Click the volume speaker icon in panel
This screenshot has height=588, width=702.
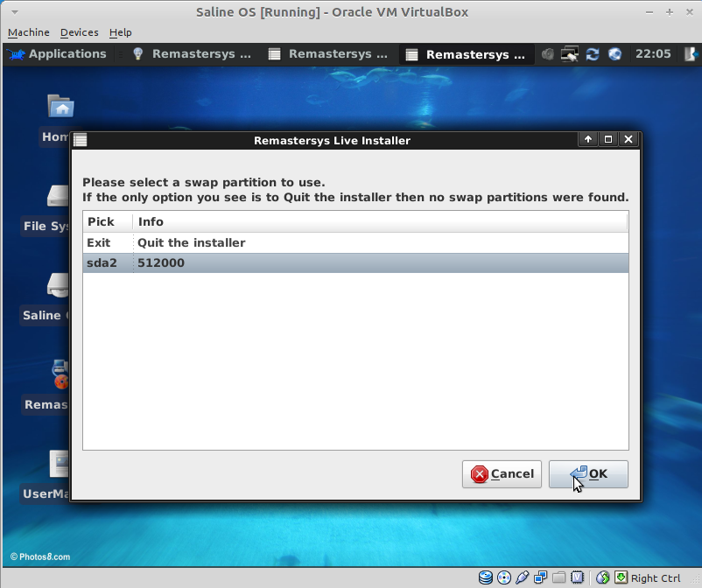[x=548, y=54]
